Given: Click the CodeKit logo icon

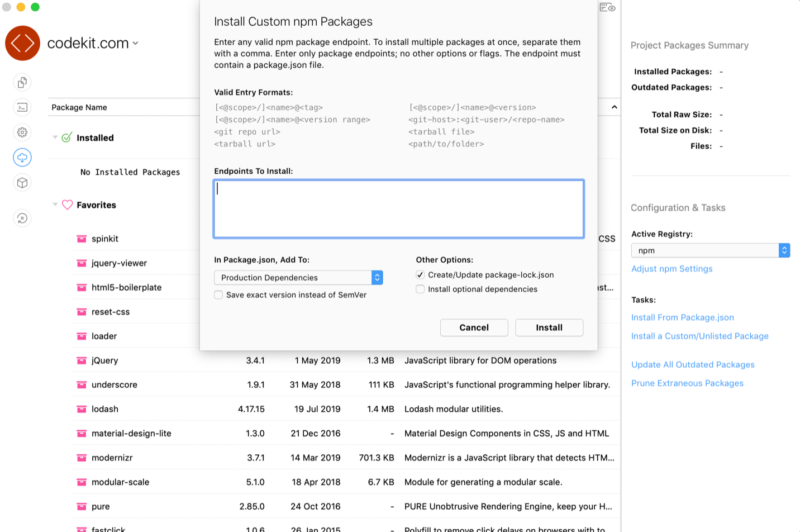Looking at the screenshot, I should click(22, 43).
